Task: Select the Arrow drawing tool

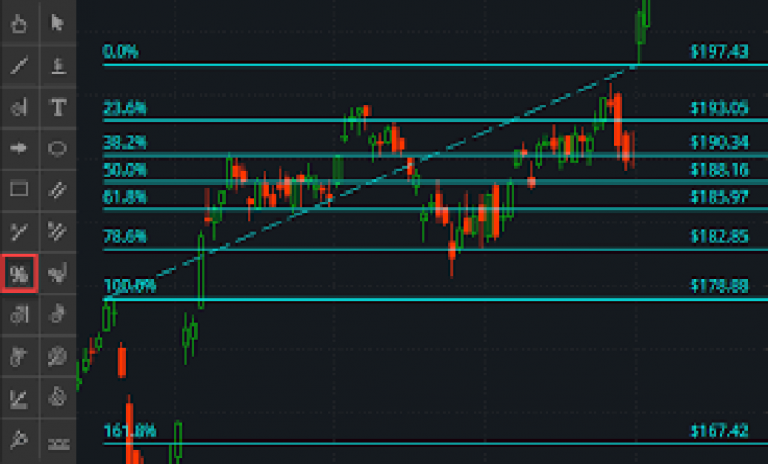Action: click(x=19, y=148)
